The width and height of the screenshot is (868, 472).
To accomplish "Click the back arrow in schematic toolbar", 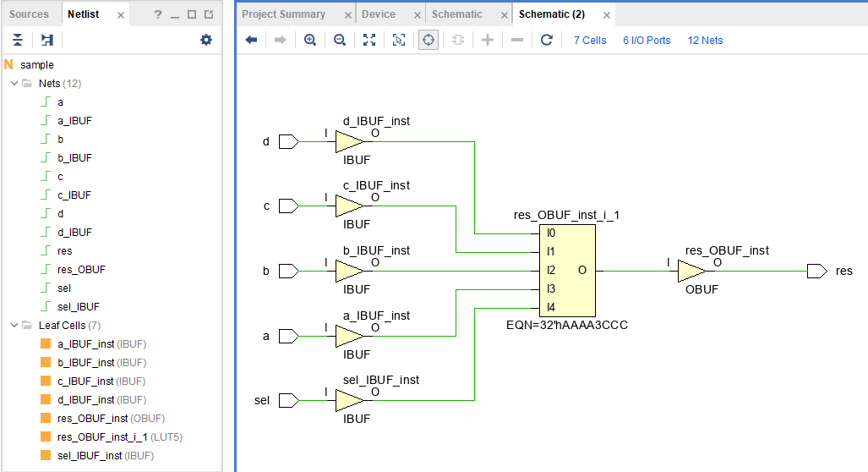I will click(x=251, y=40).
